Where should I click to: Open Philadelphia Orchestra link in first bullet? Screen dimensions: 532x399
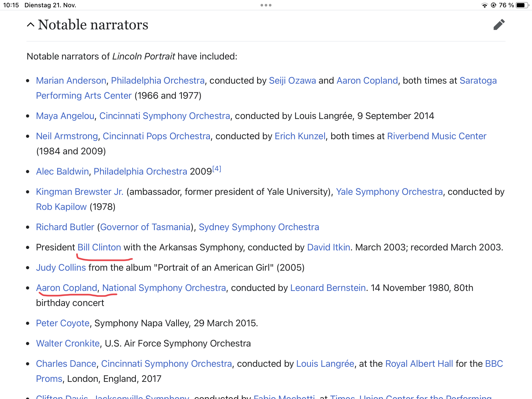[x=158, y=81]
